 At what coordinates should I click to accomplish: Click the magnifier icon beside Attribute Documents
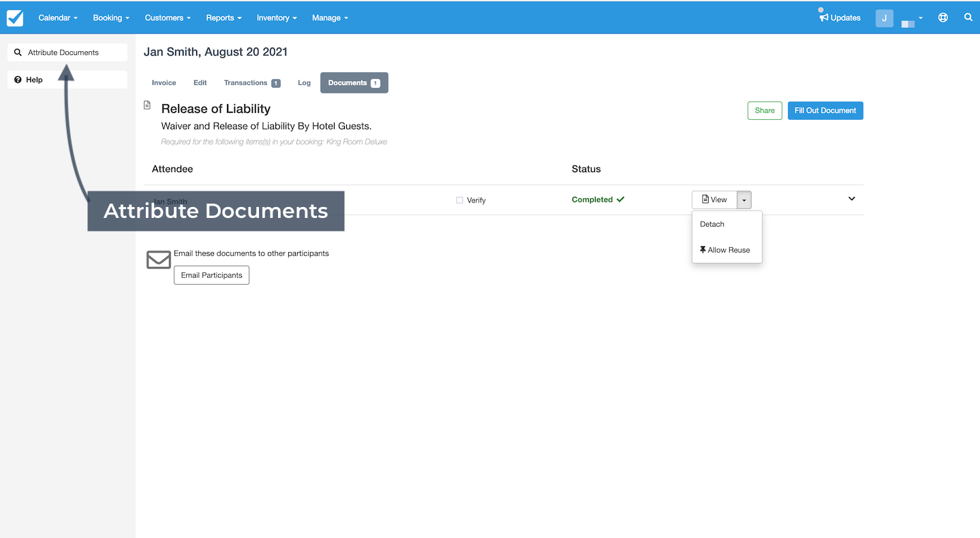click(18, 52)
